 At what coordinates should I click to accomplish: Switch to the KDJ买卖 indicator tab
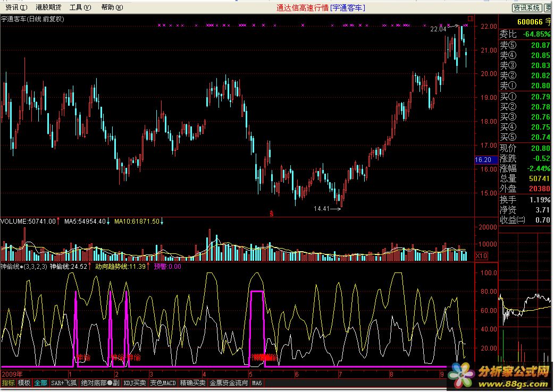(x=135, y=383)
